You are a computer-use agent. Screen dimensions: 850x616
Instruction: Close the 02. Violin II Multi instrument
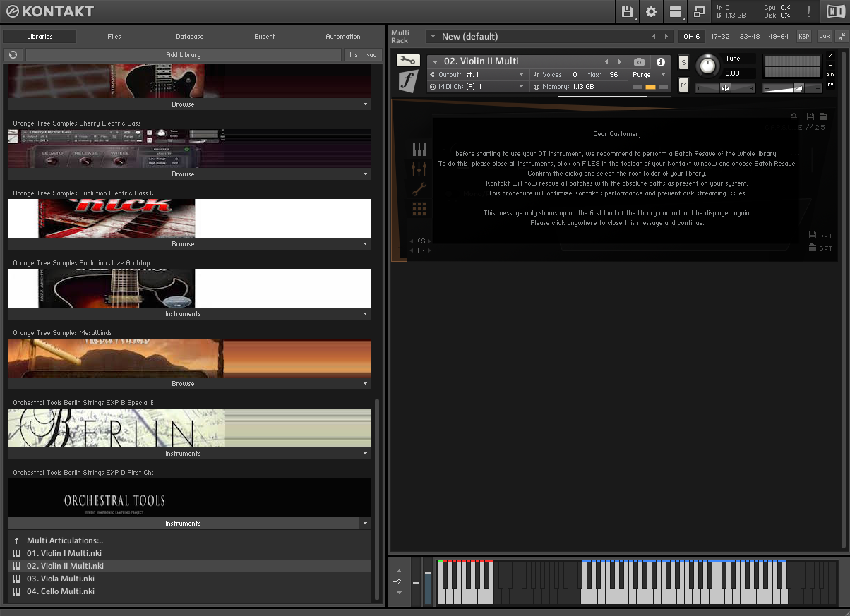tap(830, 55)
